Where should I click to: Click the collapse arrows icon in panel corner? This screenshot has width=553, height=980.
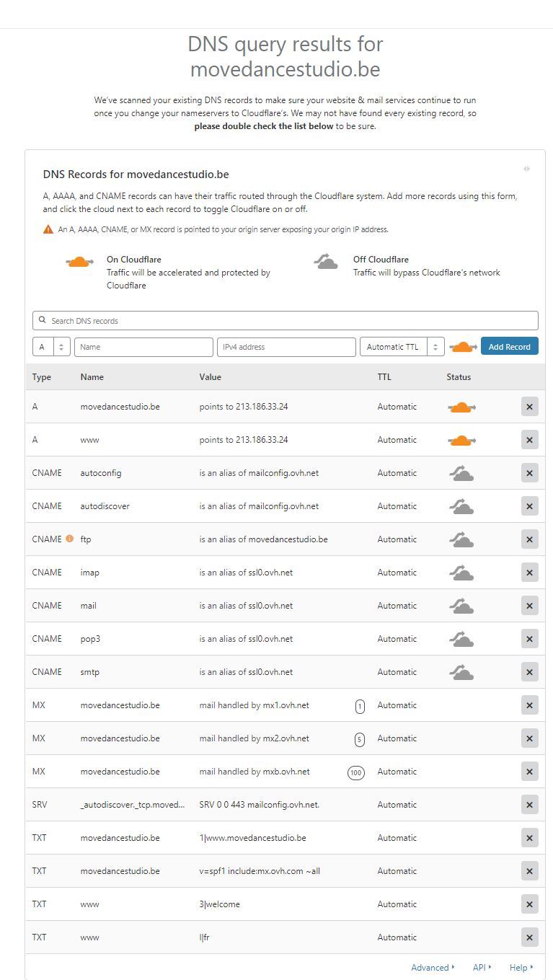click(527, 169)
